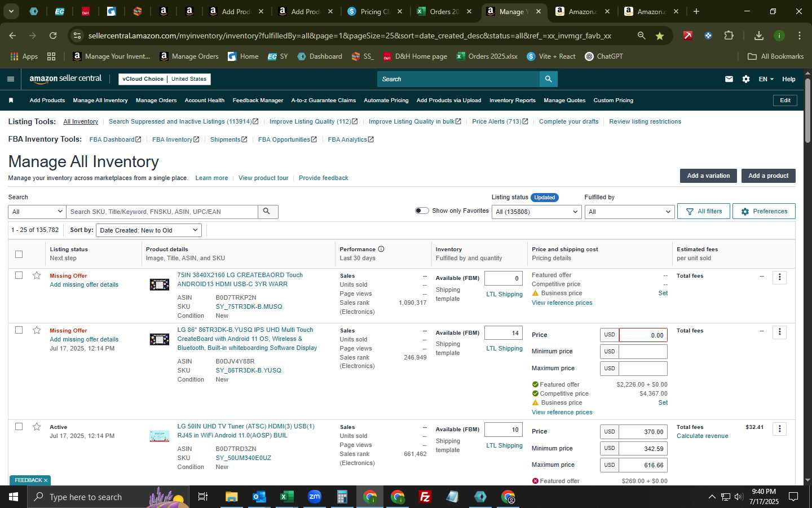
Task: Click the Performance info icon
Action: click(x=381, y=249)
